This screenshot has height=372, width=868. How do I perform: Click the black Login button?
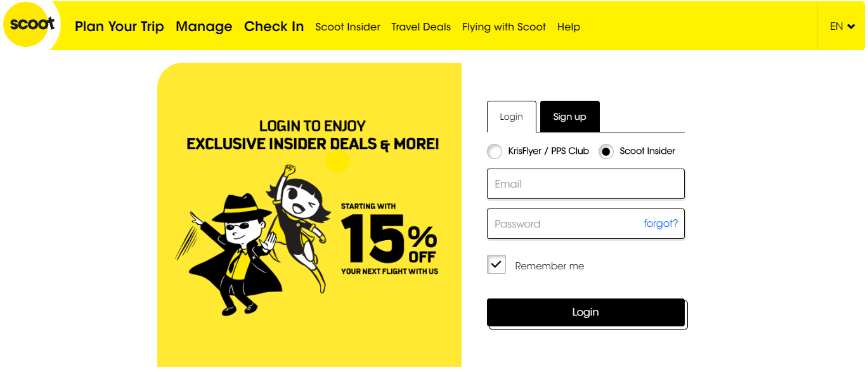click(x=586, y=312)
